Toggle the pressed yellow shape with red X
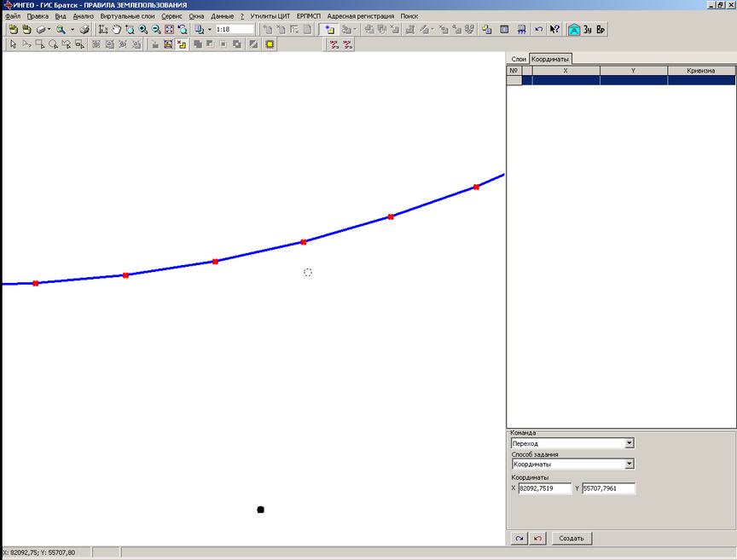This screenshot has width=737, height=560. [x=182, y=44]
